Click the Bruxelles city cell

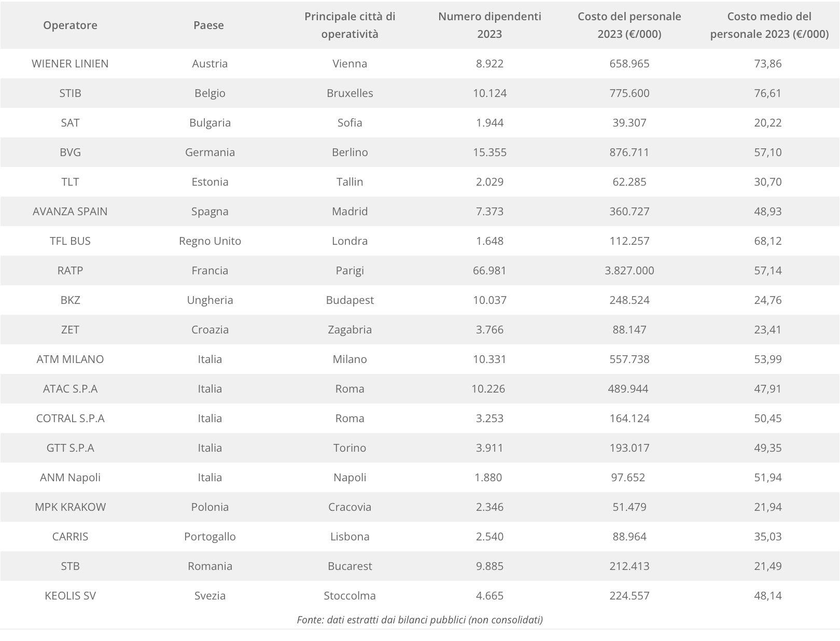click(349, 93)
